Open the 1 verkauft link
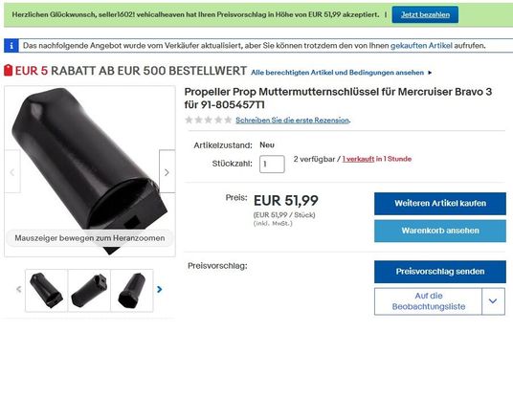The image size is (513, 420). (x=358, y=159)
